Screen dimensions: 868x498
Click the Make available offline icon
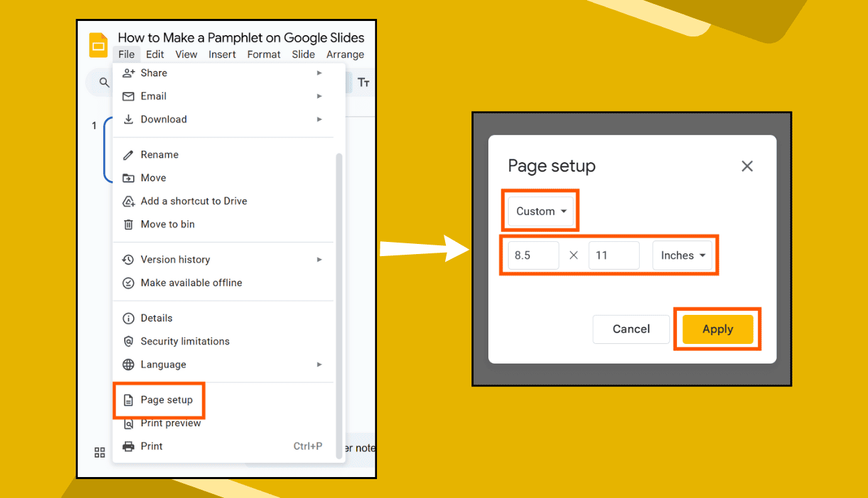[x=128, y=282]
